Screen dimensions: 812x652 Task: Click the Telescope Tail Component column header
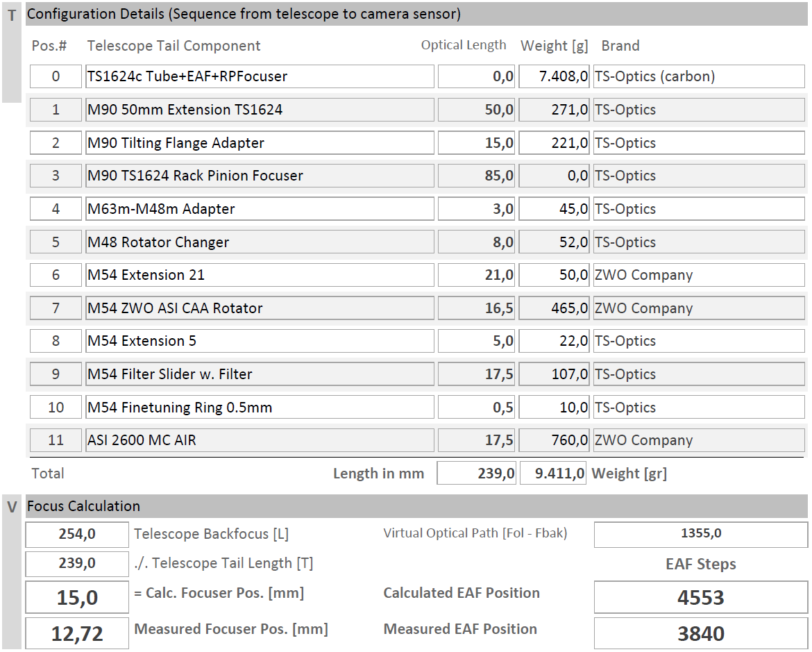(174, 46)
